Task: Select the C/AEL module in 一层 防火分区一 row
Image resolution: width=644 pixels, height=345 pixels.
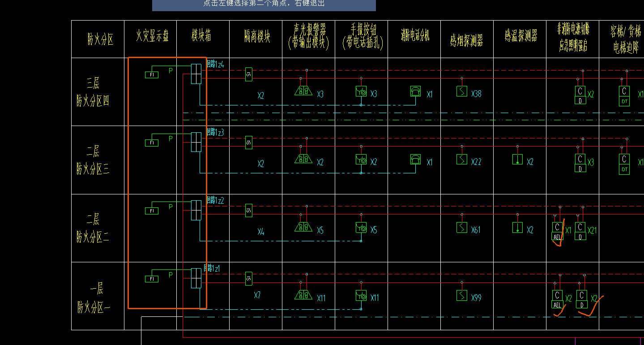Action: (x=557, y=299)
